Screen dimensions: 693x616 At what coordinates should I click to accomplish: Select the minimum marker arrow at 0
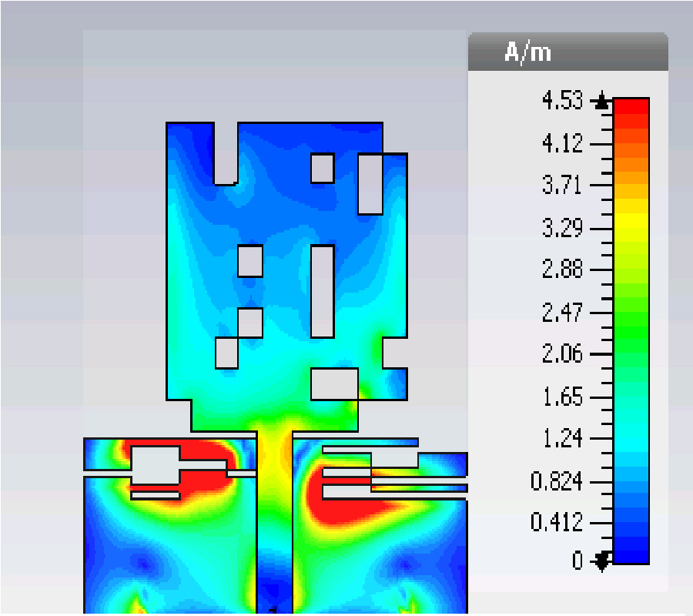pyautogui.click(x=602, y=560)
